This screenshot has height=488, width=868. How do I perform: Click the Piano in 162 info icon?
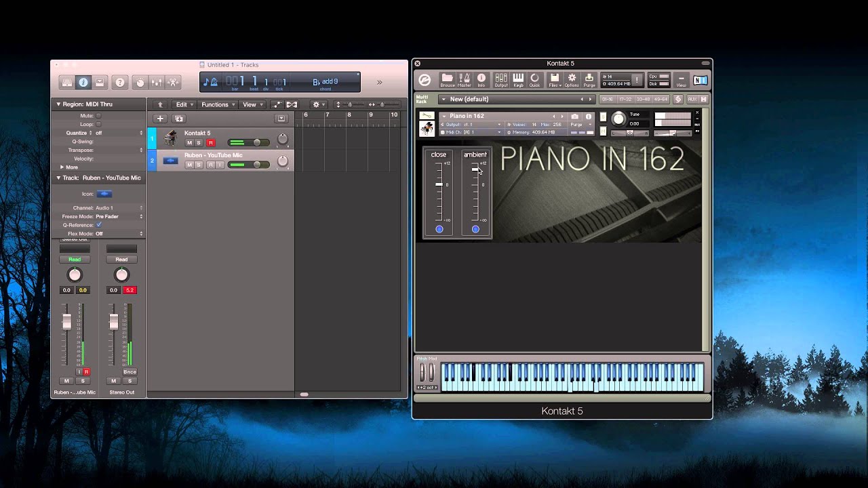pos(589,117)
